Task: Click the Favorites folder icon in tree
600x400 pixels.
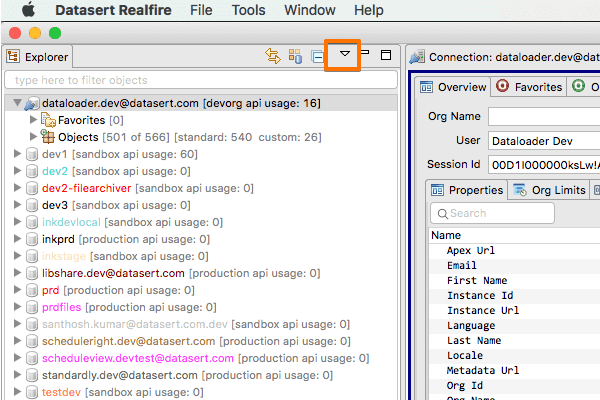Action: [48, 120]
